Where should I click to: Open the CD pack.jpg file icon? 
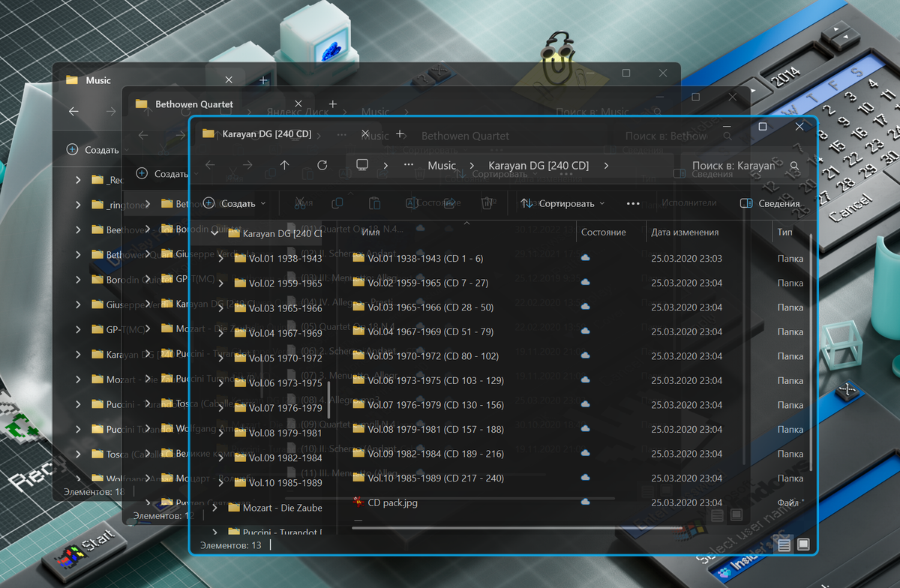click(x=358, y=502)
